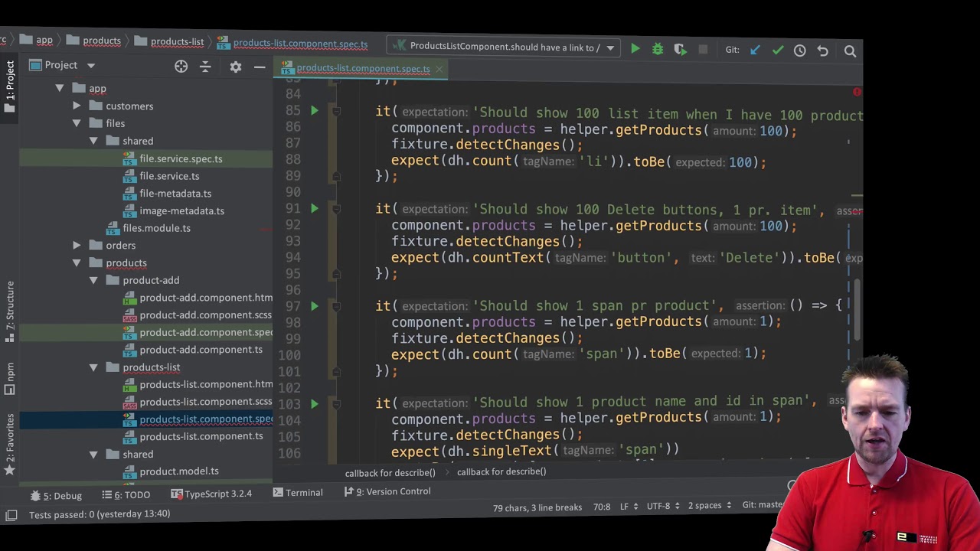Open the npm side tool window

click(x=9, y=378)
